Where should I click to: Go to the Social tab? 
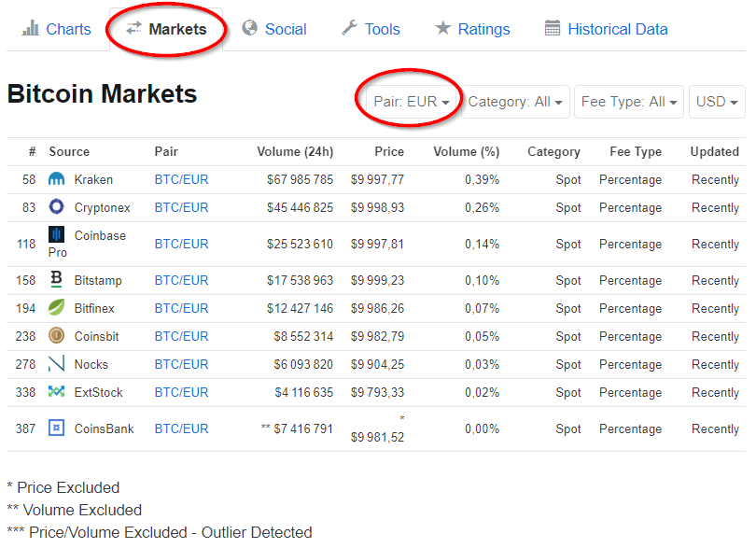click(274, 29)
